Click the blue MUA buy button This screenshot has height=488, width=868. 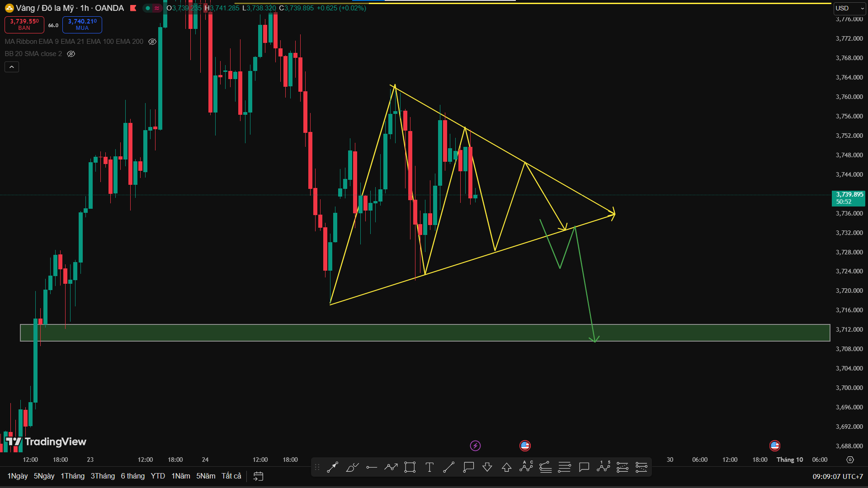tap(82, 24)
